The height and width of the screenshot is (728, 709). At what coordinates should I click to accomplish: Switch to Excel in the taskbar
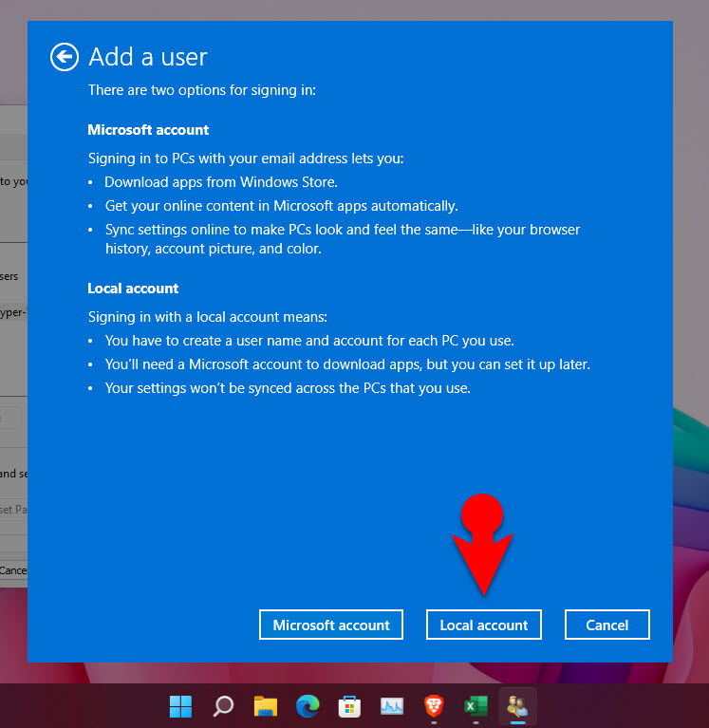pyautogui.click(x=476, y=706)
